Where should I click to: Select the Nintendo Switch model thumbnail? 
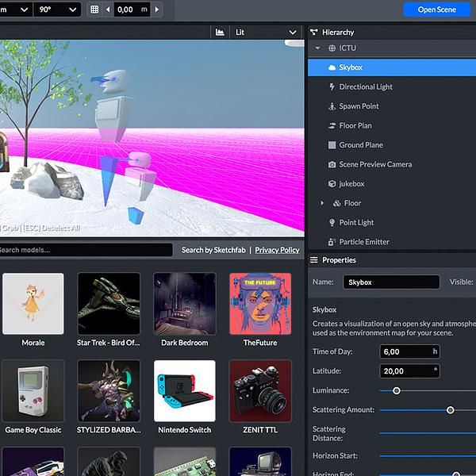coord(184,391)
